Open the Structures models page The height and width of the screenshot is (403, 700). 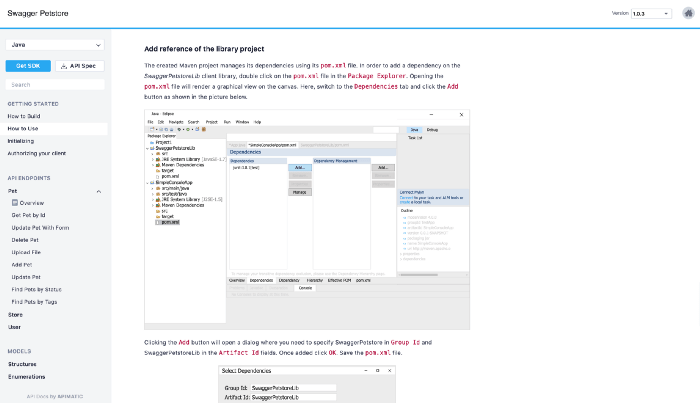(22, 364)
